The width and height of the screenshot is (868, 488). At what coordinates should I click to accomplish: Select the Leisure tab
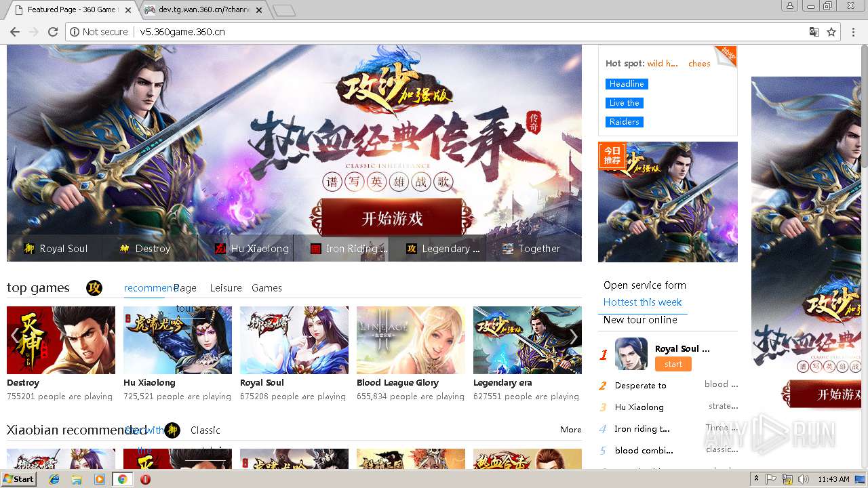point(226,288)
